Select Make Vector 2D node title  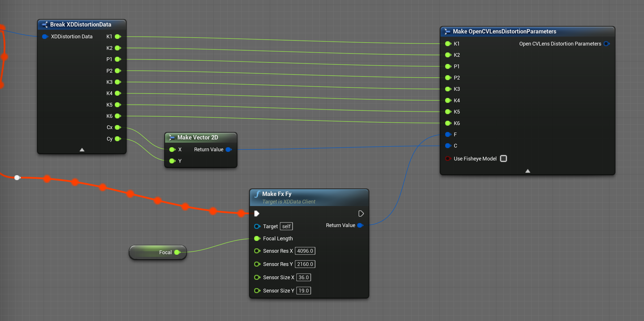pos(198,137)
